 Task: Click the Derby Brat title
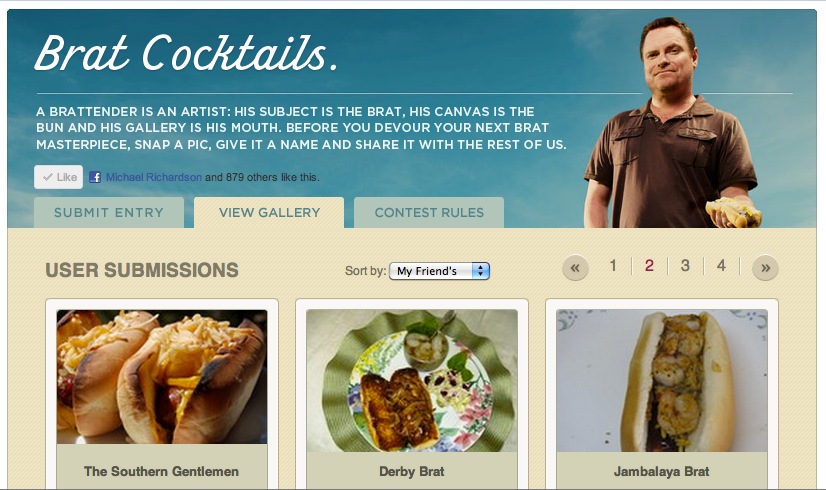click(x=412, y=471)
